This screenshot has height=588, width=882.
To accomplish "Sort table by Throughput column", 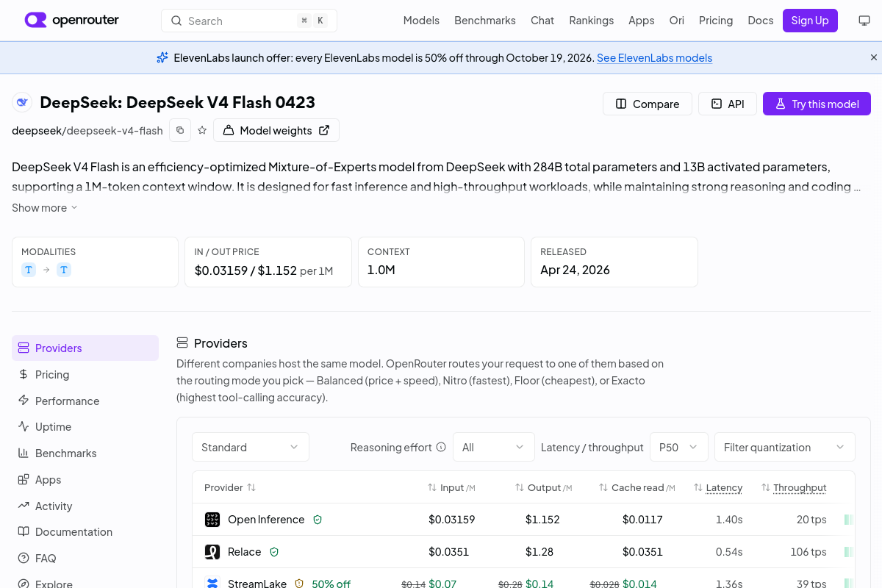I will pos(794,487).
